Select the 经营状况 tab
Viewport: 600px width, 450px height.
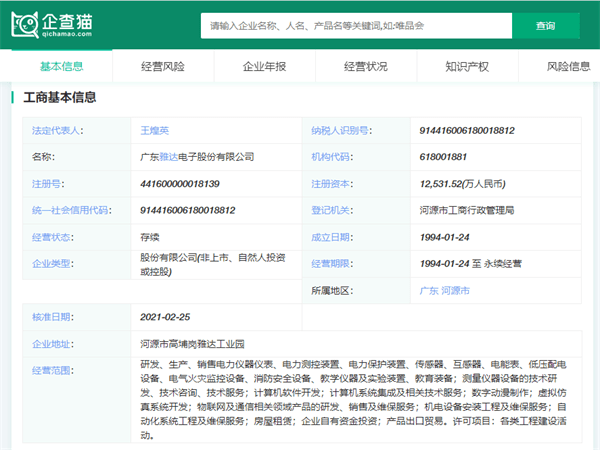pyautogui.click(x=365, y=67)
